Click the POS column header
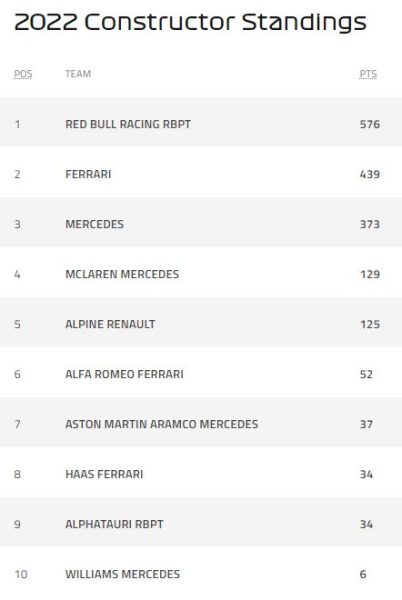This screenshot has width=402, height=600. click(x=23, y=74)
